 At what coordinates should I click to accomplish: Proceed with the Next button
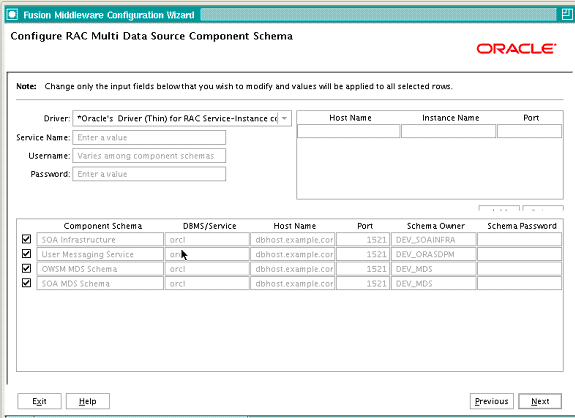pos(540,401)
